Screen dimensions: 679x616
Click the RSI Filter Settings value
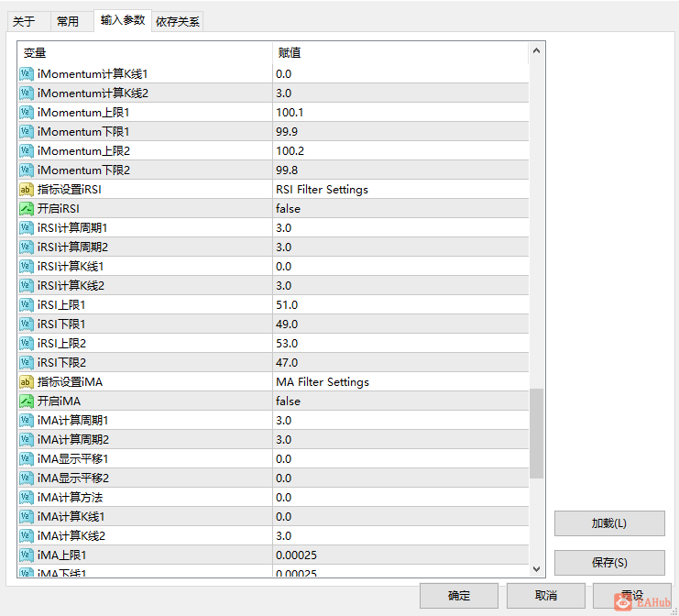(x=322, y=190)
